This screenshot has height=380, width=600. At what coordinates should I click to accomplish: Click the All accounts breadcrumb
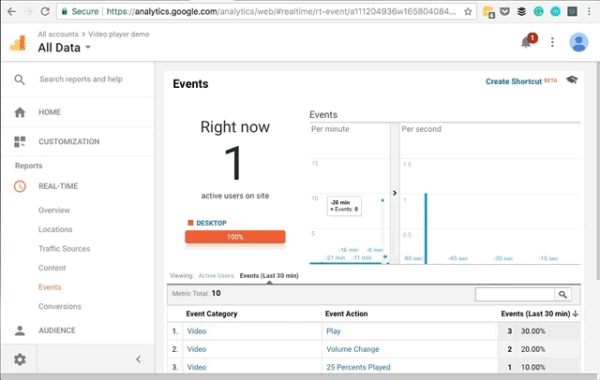pyautogui.click(x=58, y=34)
